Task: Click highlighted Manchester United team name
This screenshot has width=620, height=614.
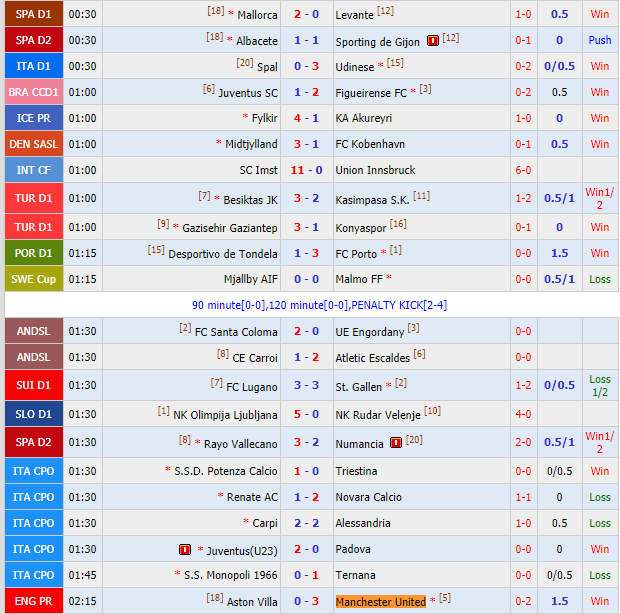Action: [381, 602]
